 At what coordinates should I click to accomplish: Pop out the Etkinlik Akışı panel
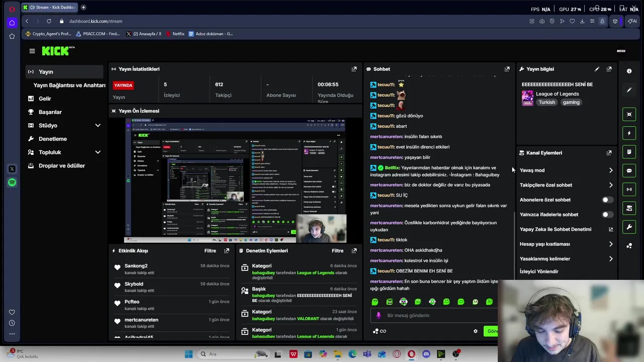[226, 250]
